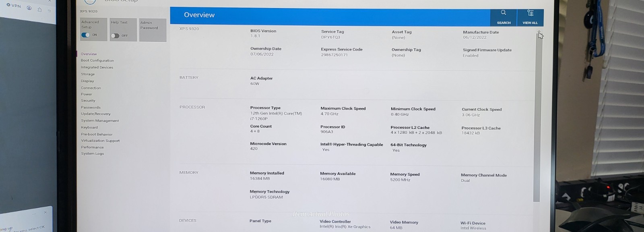
Task: Open the Connection settings
Action: pyautogui.click(x=91, y=88)
